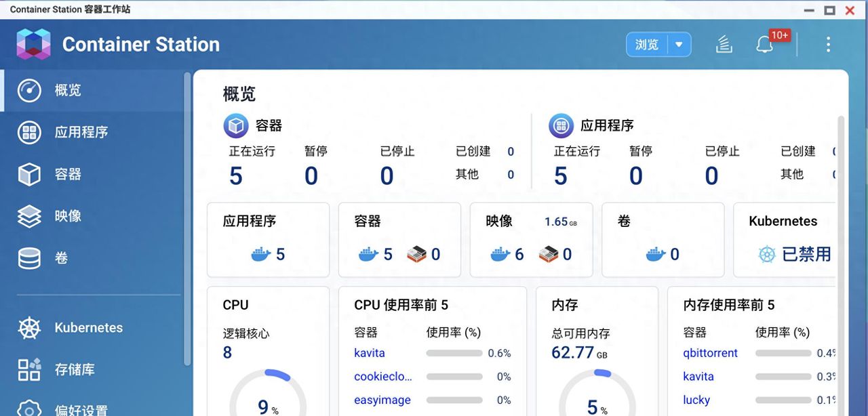Open the Kubernetes helm icon in sidebar
868x416 pixels.
(29, 327)
